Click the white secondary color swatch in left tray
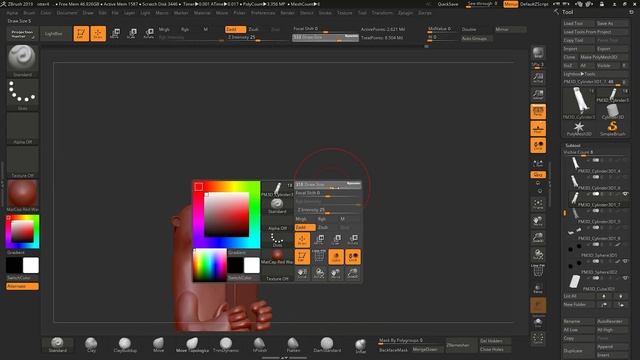Viewport: 640px width, 360px height. (x=31, y=265)
